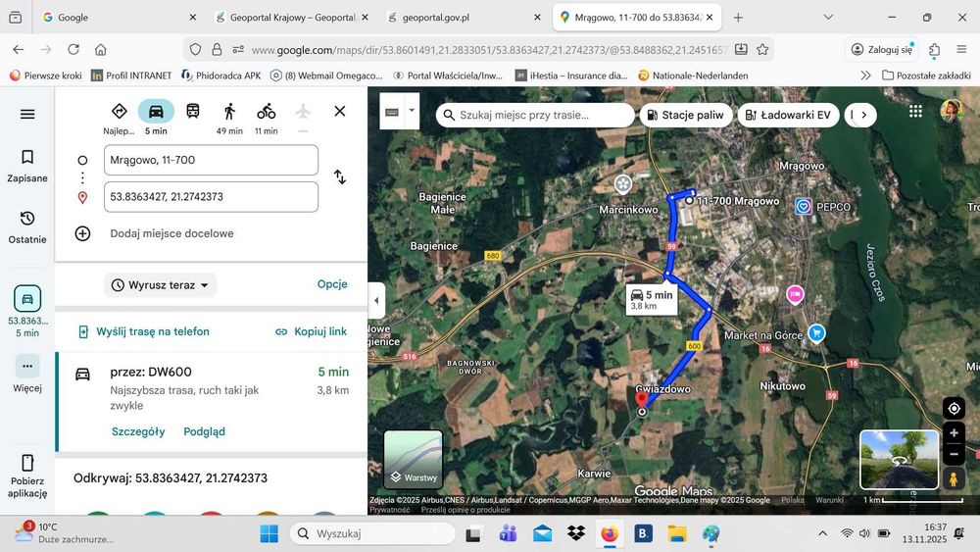Screen dimensions: 980x552
Task: Show more bookmarks with the chevron
Action: (865, 75)
